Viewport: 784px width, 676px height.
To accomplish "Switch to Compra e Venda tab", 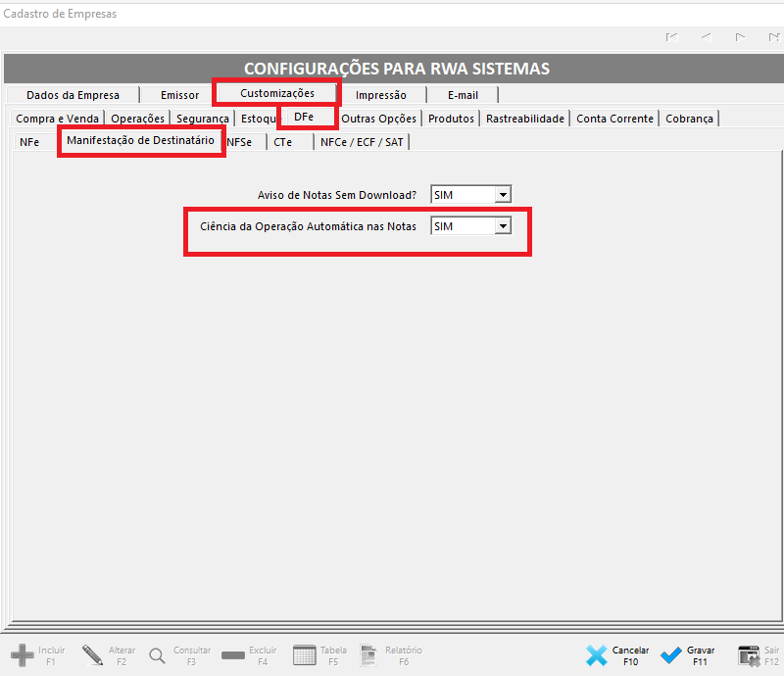I will (x=57, y=119).
